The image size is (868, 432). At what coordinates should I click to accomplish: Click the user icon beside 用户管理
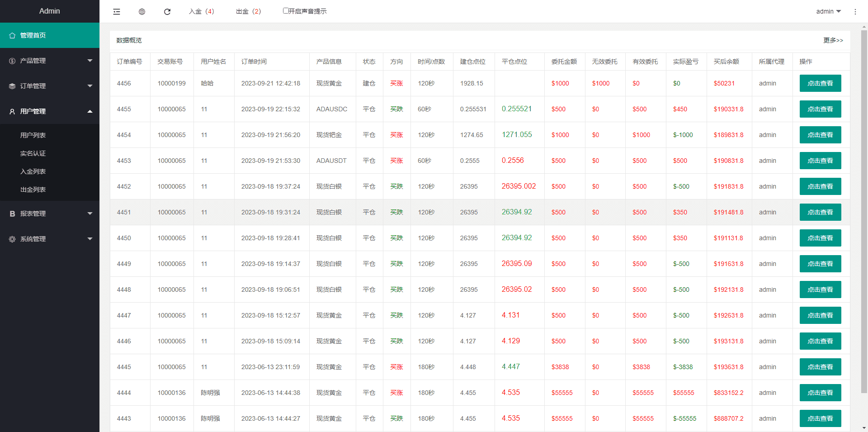[12, 111]
